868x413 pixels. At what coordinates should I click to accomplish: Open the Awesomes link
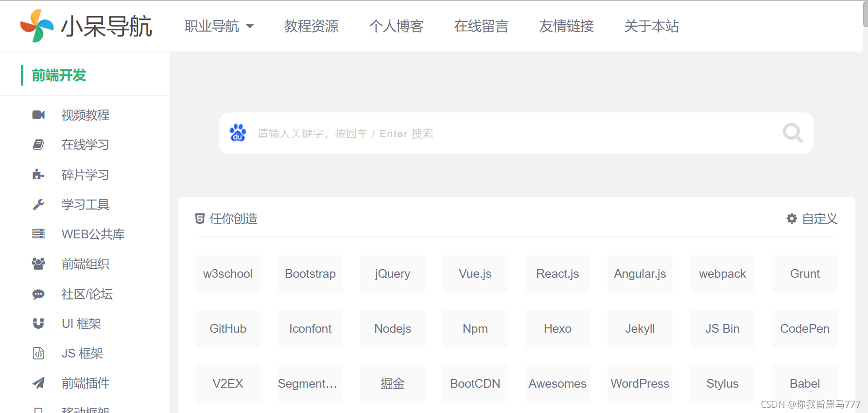tap(557, 383)
